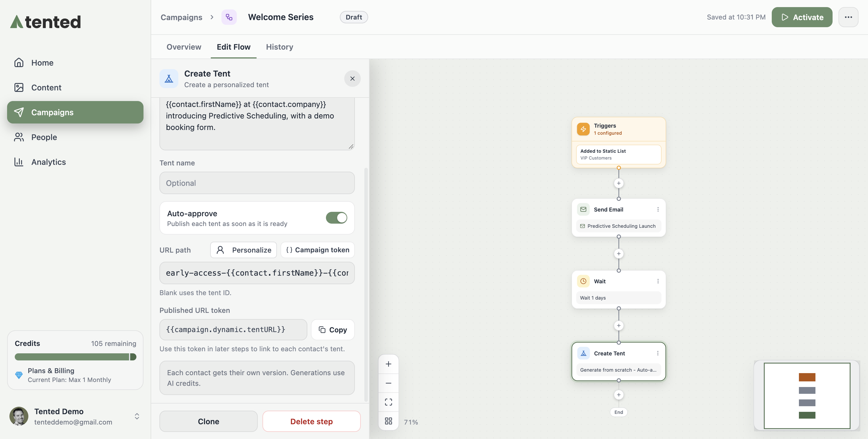Click the Campaigns sidebar item

pyautogui.click(x=75, y=112)
